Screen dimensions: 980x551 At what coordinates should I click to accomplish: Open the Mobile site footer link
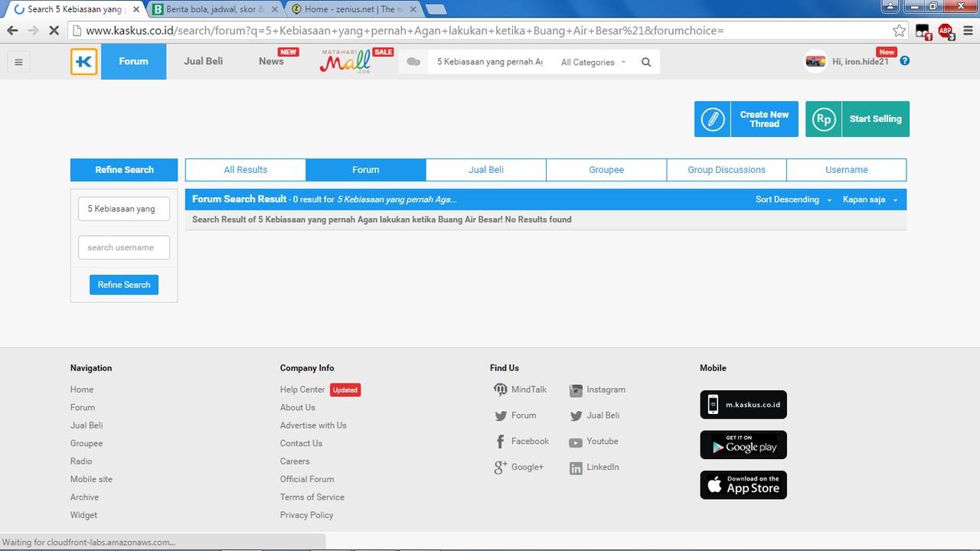pyautogui.click(x=91, y=480)
